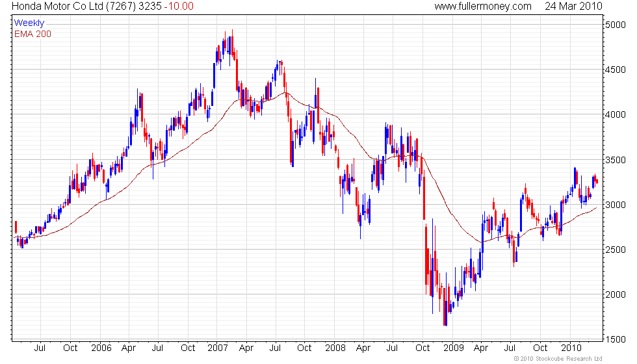Image resolution: width=637 pixels, height=364 pixels.
Task: Click the chart date '24 Mar 2010'
Action: coord(573,6)
